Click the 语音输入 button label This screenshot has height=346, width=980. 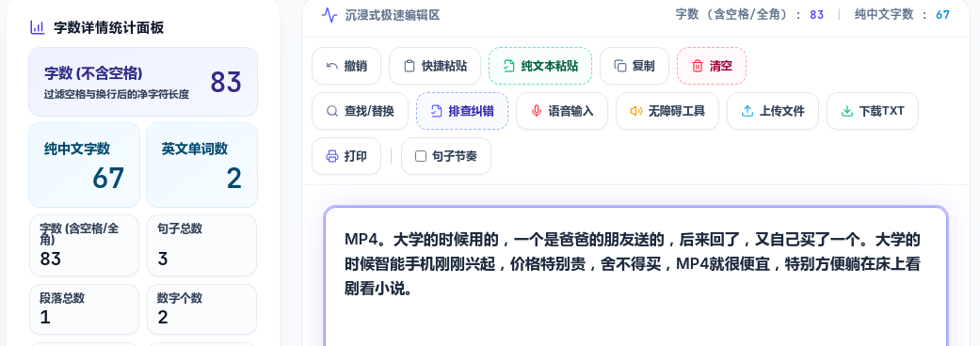click(570, 111)
